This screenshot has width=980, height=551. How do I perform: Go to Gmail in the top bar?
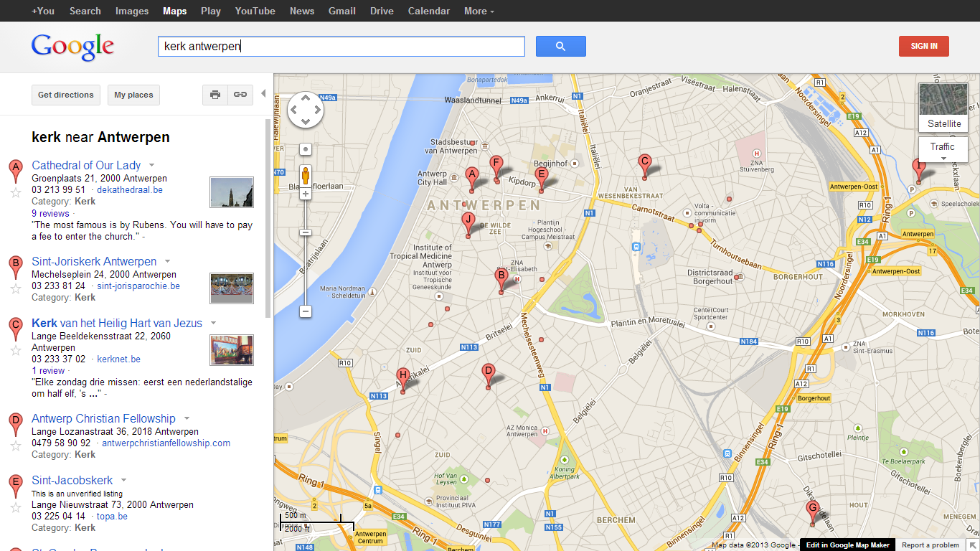(x=342, y=11)
